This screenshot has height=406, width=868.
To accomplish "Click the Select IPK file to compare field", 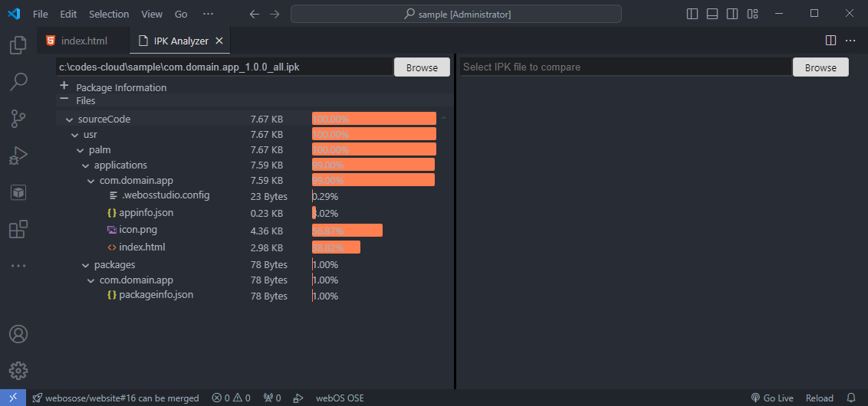I will click(626, 67).
